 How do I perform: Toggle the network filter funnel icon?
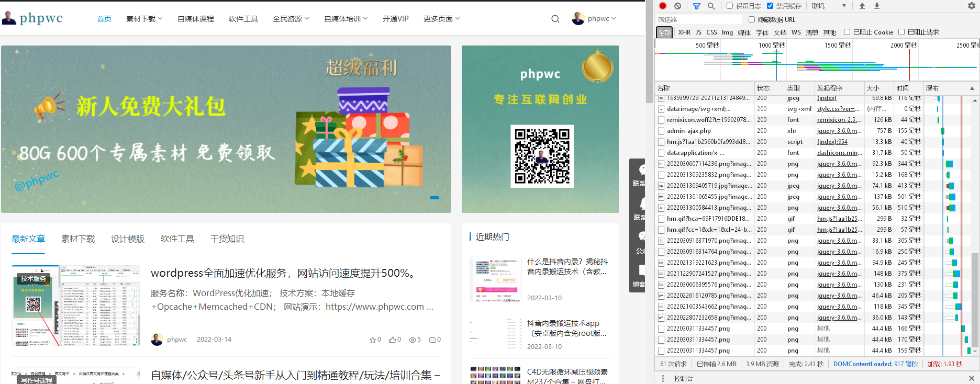point(697,6)
